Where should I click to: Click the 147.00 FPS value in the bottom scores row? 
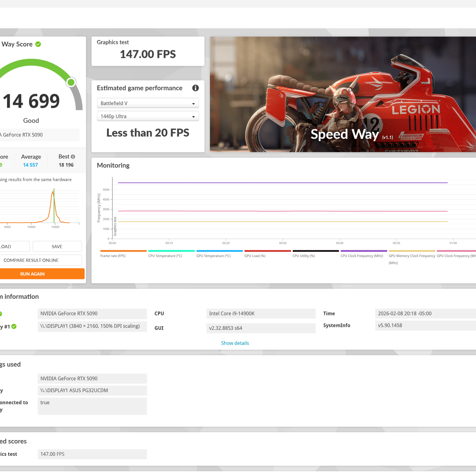[x=92, y=454]
